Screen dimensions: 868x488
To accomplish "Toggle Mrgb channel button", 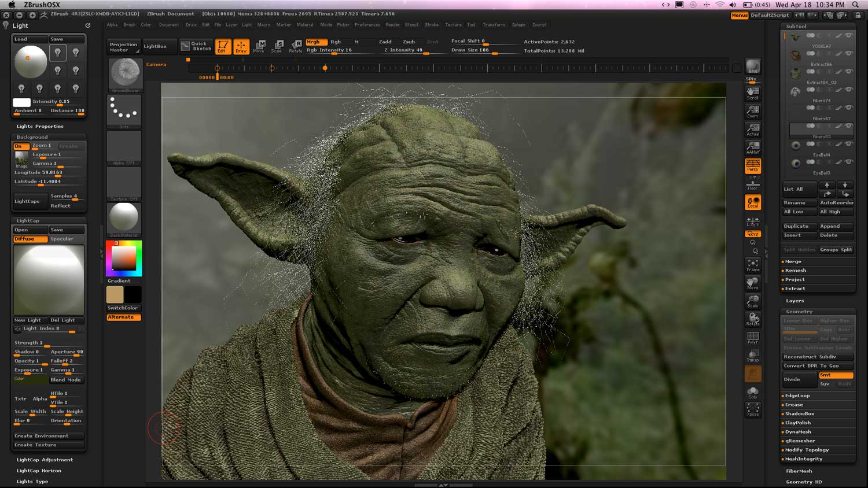I will (x=316, y=42).
